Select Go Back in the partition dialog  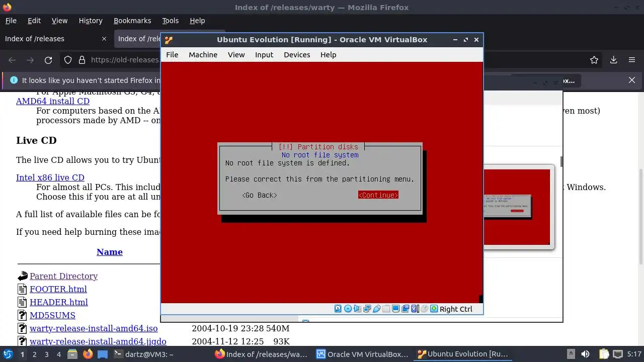click(260, 195)
